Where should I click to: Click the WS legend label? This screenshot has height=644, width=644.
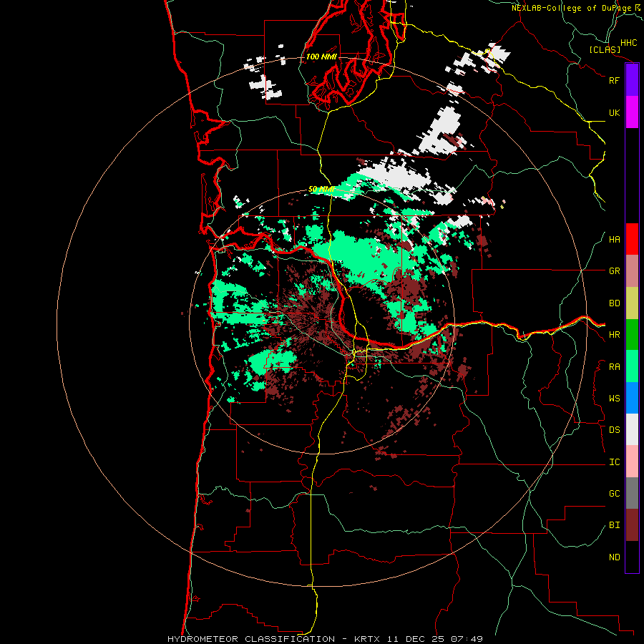tap(614, 399)
